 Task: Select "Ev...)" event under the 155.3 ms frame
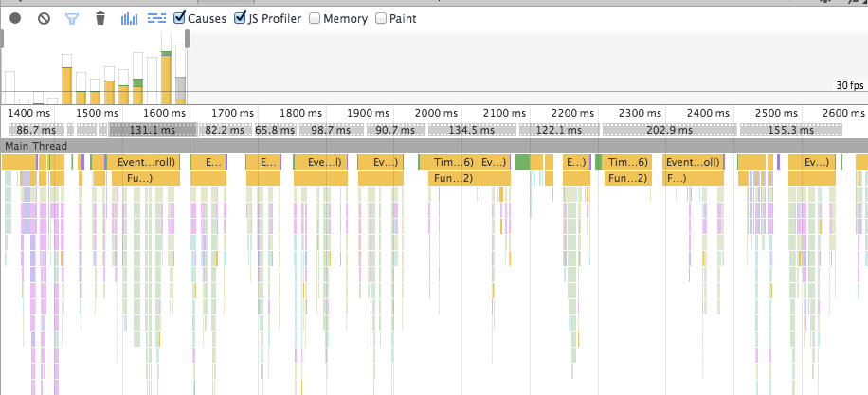click(811, 162)
